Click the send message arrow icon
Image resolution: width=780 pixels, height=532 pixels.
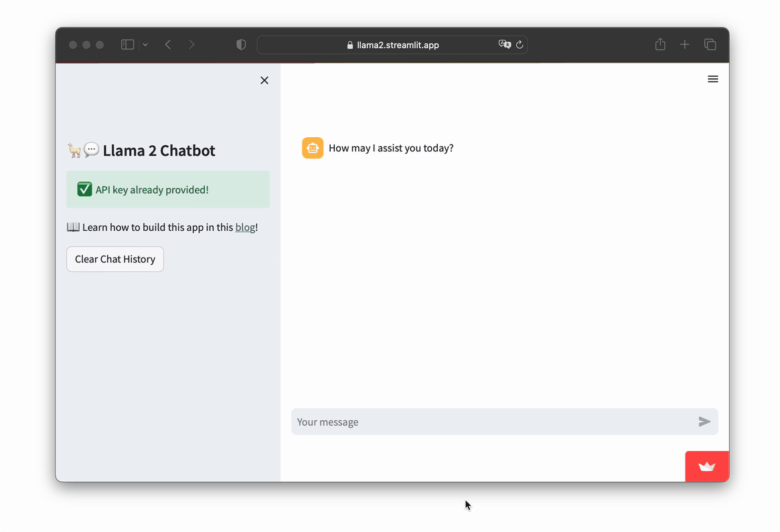(x=704, y=422)
